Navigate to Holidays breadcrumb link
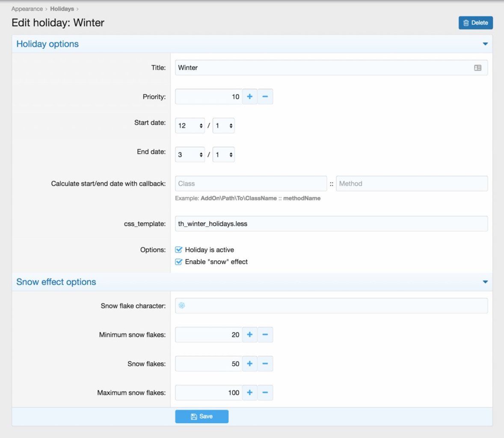This screenshot has width=504, height=438. [62, 9]
